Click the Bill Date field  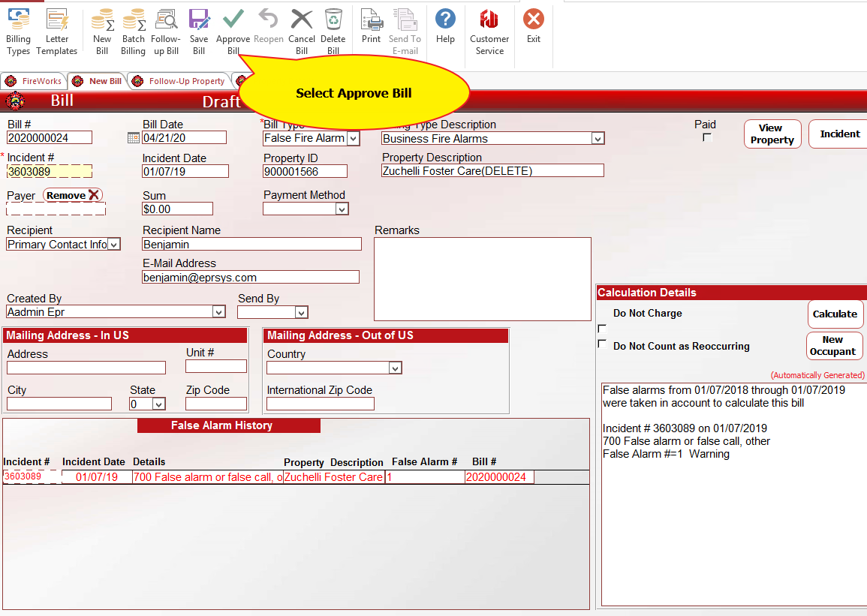click(x=184, y=137)
